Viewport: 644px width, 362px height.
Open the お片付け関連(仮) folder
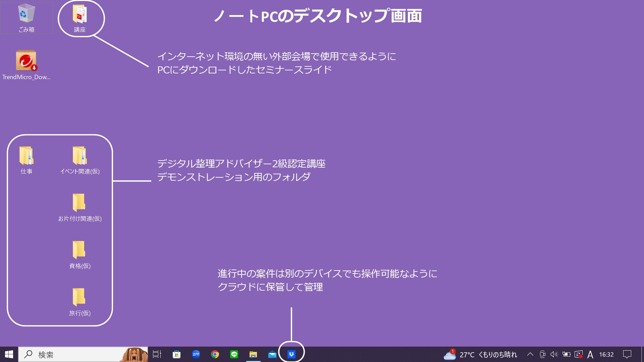[80, 207]
